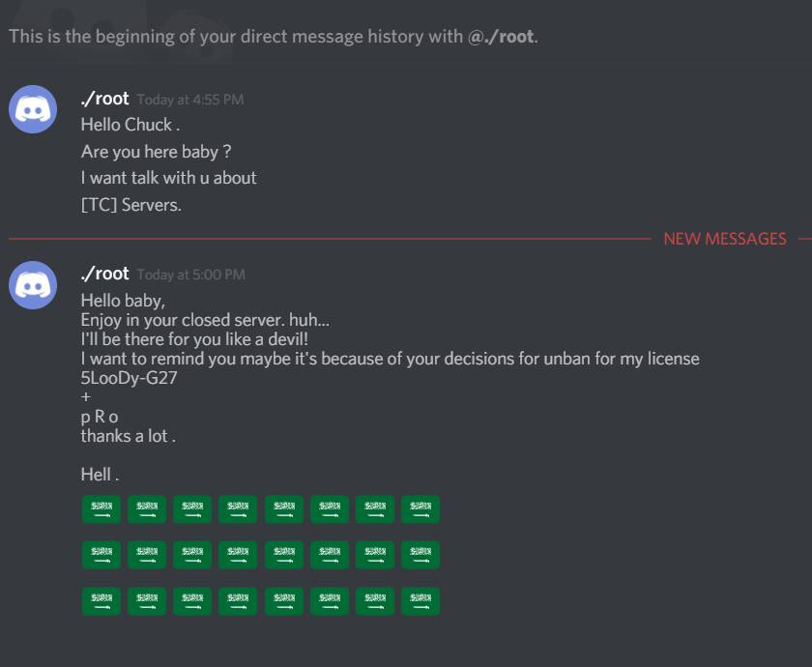Select last flag emoji in top row

point(420,508)
